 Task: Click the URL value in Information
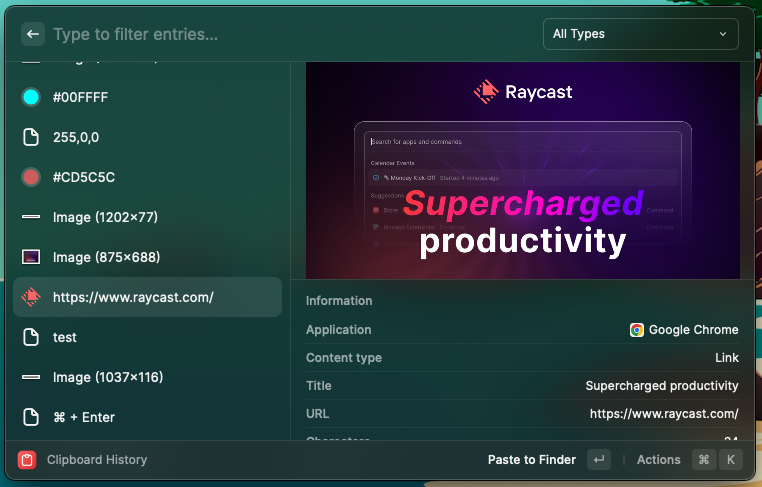tap(664, 414)
